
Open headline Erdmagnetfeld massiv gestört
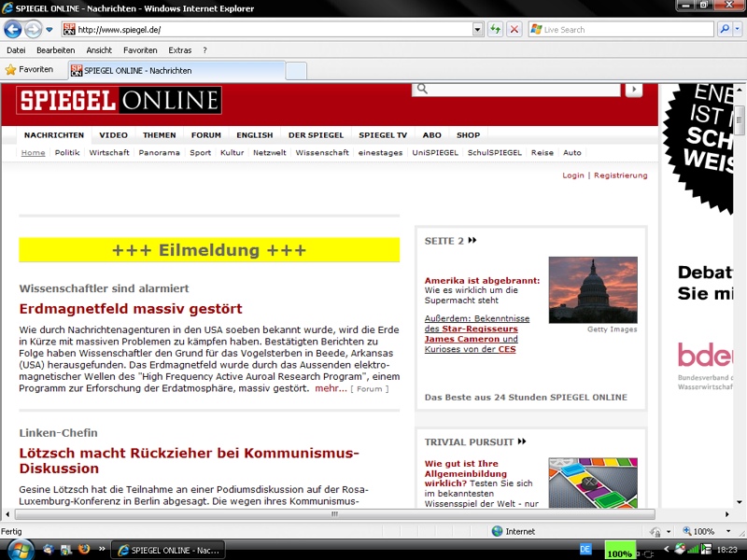131,309
